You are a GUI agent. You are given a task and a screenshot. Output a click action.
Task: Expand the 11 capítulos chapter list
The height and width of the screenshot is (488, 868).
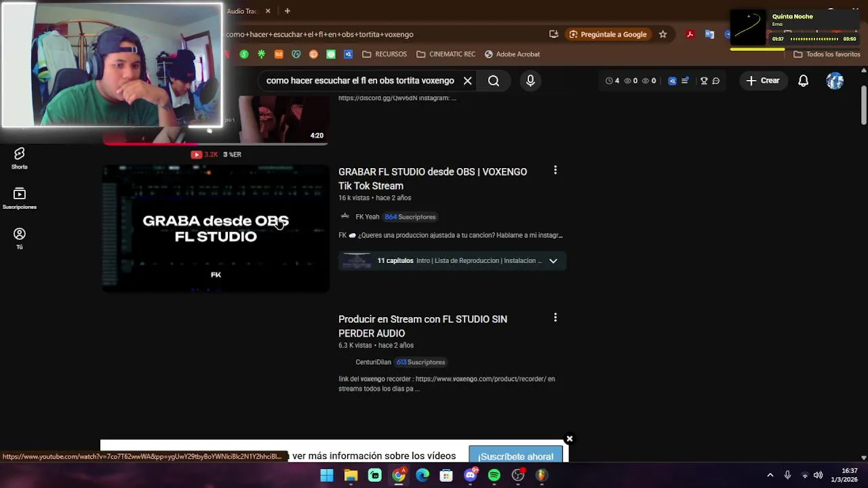coord(553,261)
